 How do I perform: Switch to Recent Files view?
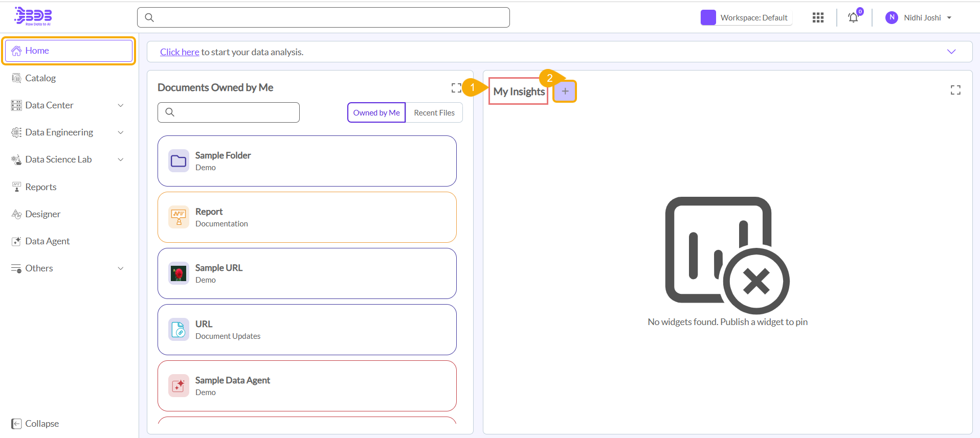(434, 113)
